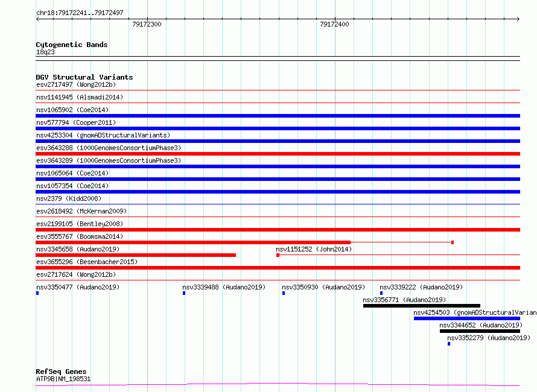Open the nsv1151252 (John2014) label

[x=314, y=249]
